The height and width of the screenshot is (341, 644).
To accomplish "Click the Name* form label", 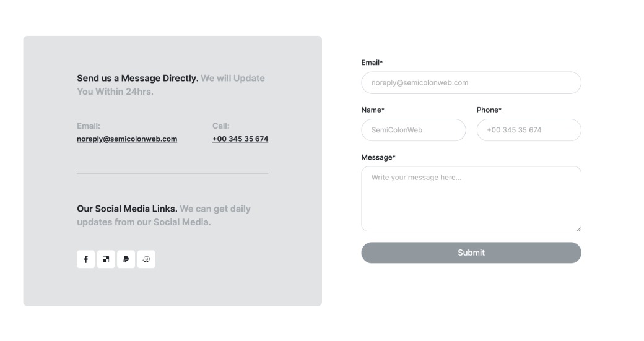I will (373, 110).
